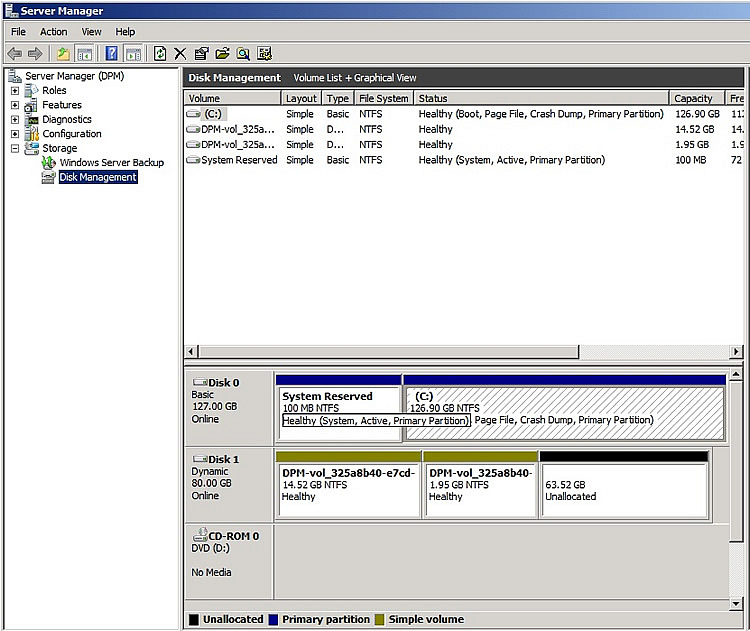The height and width of the screenshot is (631, 750).
Task: Click the Open folder toolbar icon
Action: (222, 53)
